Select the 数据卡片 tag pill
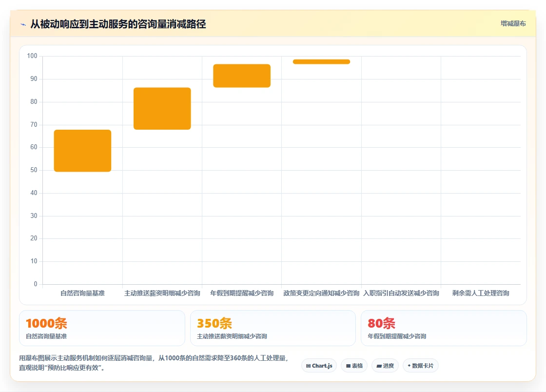Screen dimensions: 546x392 coord(421,366)
